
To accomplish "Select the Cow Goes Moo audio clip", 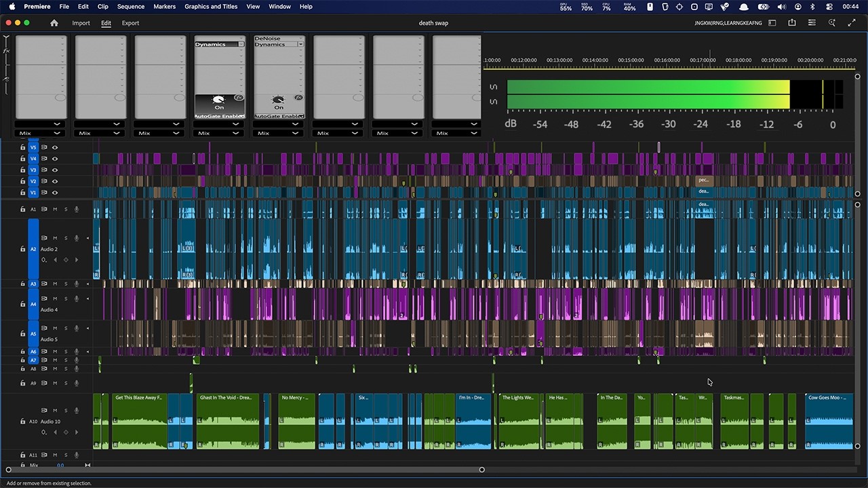I will 829,421.
